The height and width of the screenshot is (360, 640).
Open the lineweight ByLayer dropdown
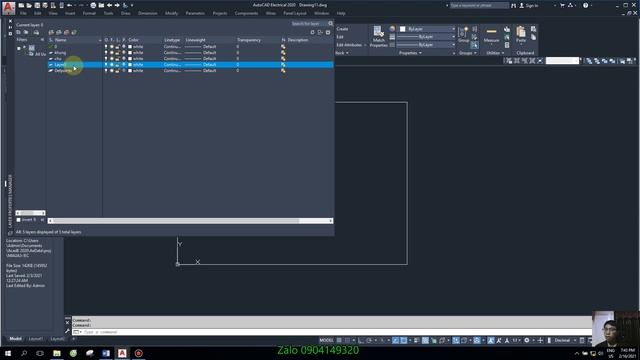426,37
